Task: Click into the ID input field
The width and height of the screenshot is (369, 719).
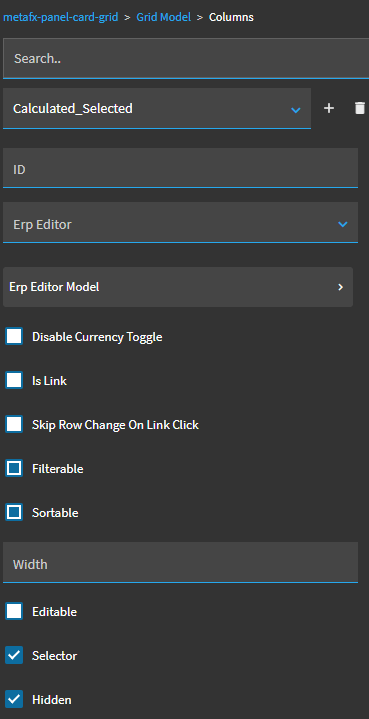Action: click(x=180, y=168)
